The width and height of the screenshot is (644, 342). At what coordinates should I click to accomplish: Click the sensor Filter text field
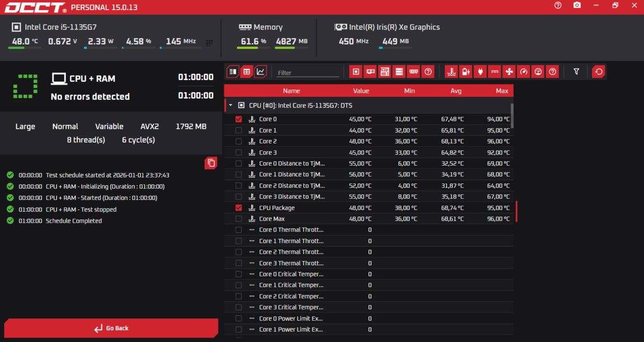click(308, 73)
